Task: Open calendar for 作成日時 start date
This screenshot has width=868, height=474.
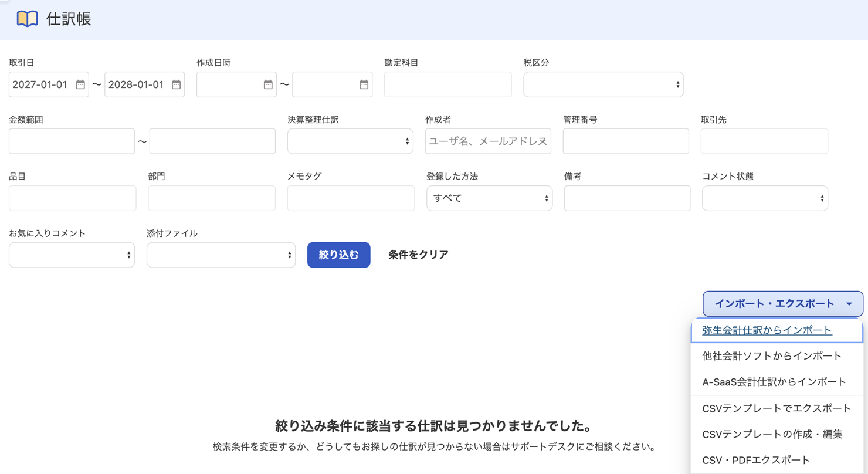Action: pyautogui.click(x=268, y=84)
